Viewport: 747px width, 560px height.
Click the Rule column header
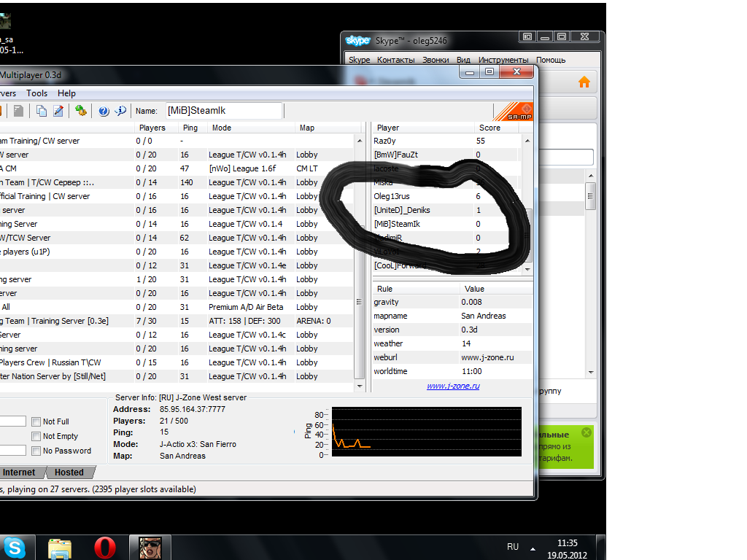(x=416, y=289)
